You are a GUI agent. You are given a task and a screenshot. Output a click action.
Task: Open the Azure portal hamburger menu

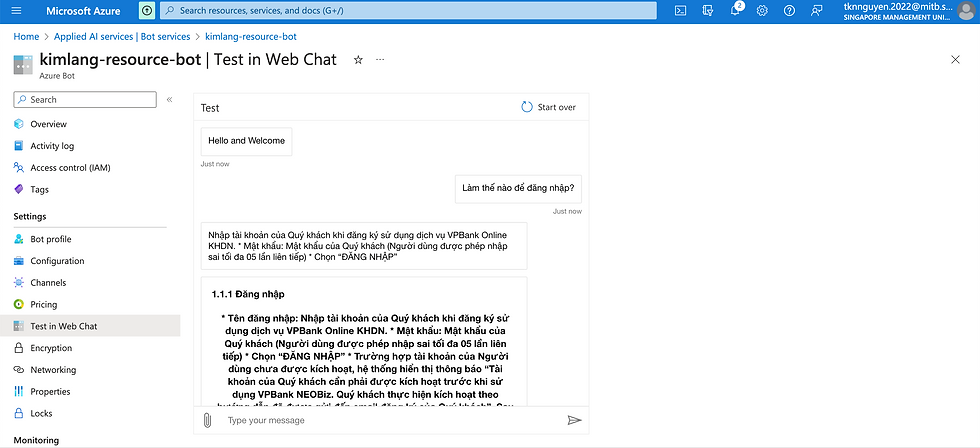point(16,11)
